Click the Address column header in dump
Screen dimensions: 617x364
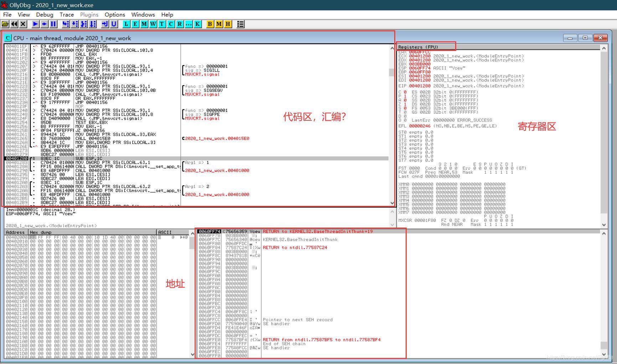click(x=16, y=232)
